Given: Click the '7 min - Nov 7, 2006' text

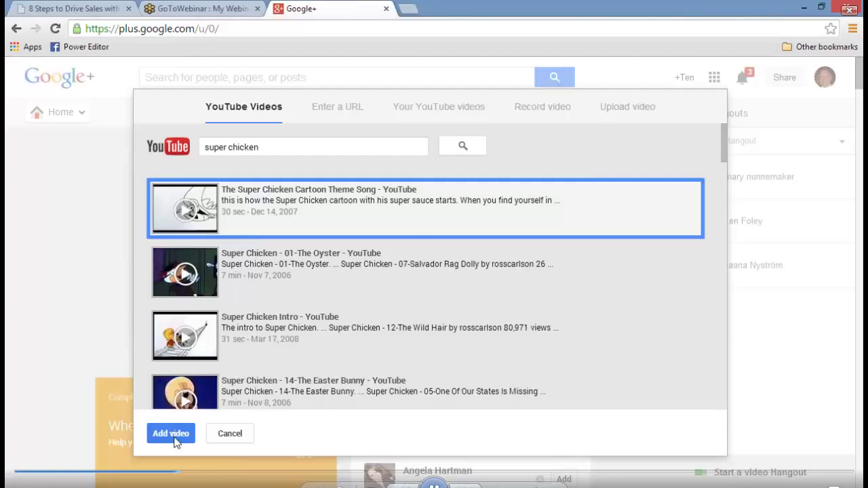Looking at the screenshot, I should pyautogui.click(x=256, y=275).
